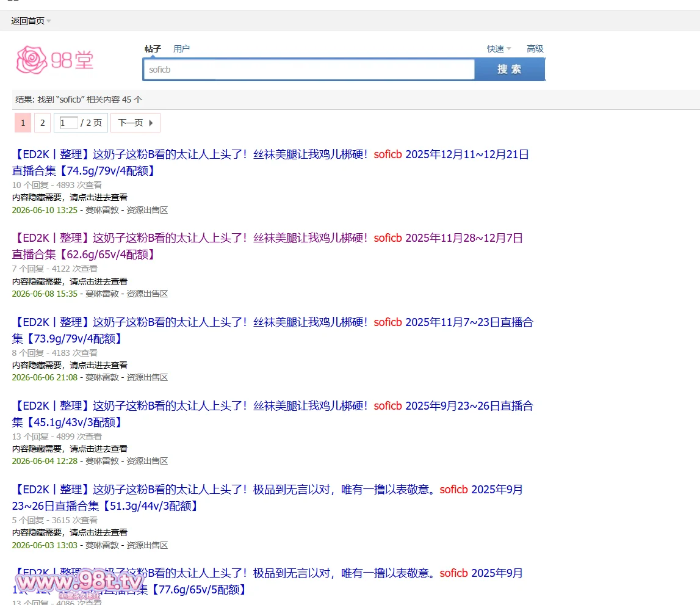Image resolution: width=700 pixels, height=605 pixels.
Task: Open the result titled 11月28~12月7日 直播合集
Action: (267, 246)
